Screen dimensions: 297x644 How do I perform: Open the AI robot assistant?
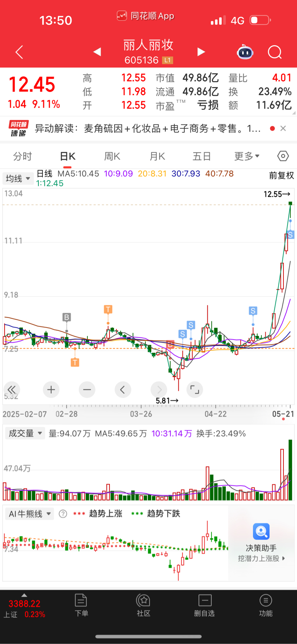[x=245, y=52]
